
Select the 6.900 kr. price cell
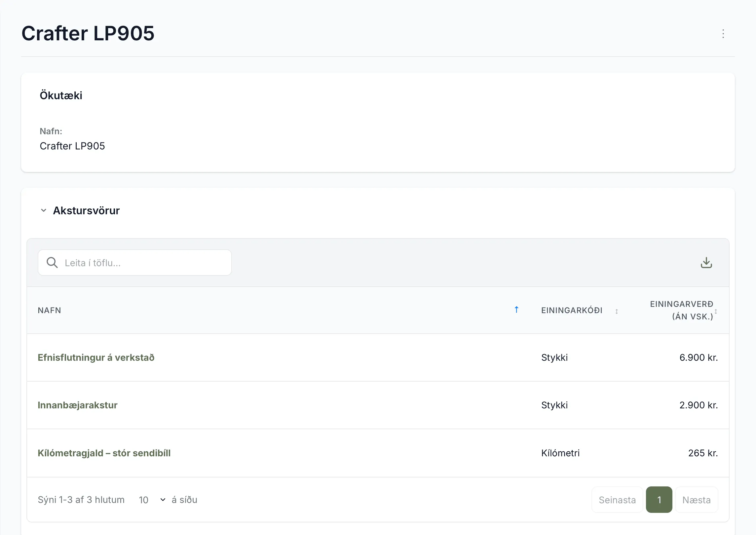pos(699,357)
